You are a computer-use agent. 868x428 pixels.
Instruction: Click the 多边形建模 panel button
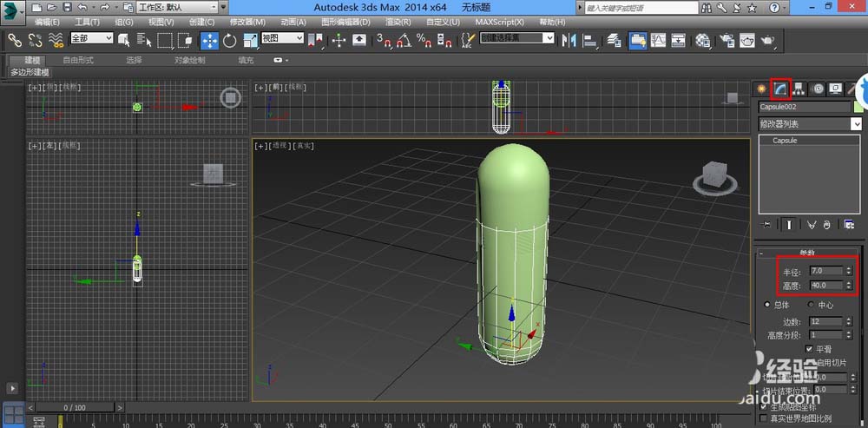(30, 73)
